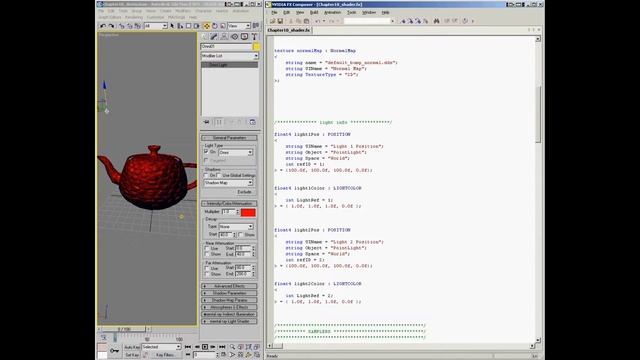640x360 pixels.
Task: Open View menu in FX Composer
Action: [x=300, y=13]
